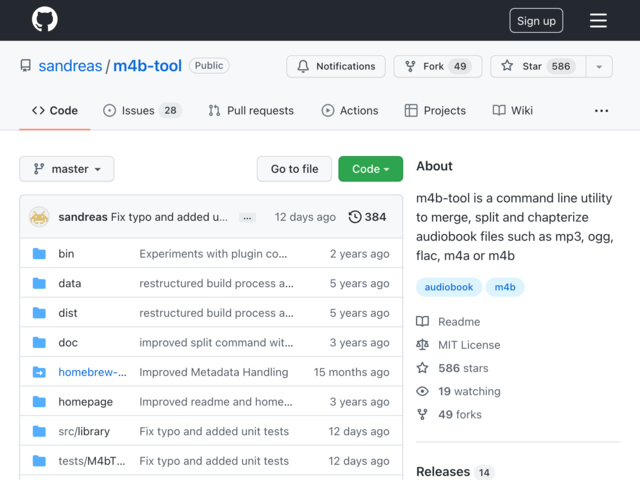Click the Sign up button
Screen dimensions: 640x480
[x=536, y=20]
